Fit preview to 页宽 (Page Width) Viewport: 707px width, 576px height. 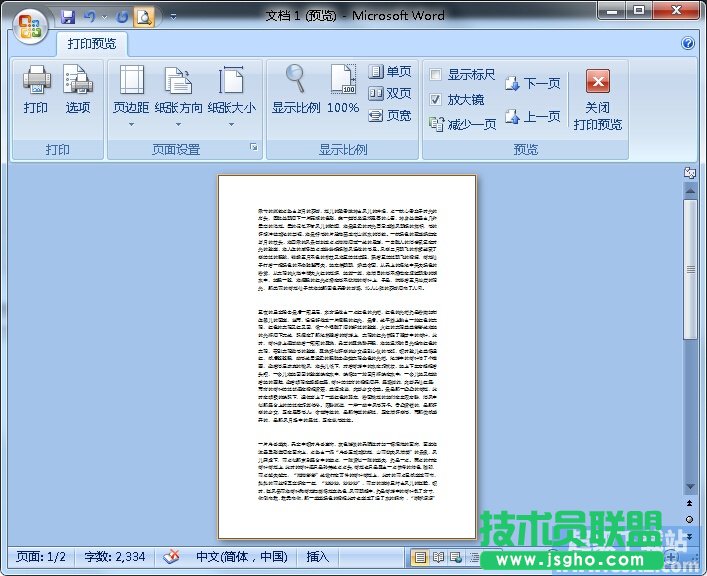(x=390, y=115)
